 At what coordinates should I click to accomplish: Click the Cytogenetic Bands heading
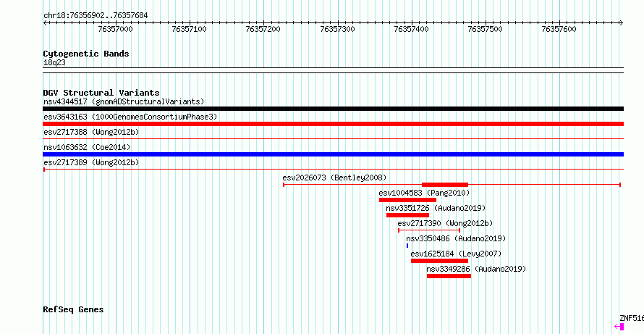86,54
